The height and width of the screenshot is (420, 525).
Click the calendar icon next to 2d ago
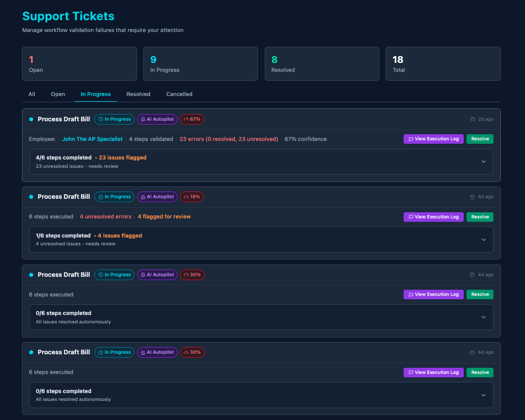pos(472,118)
